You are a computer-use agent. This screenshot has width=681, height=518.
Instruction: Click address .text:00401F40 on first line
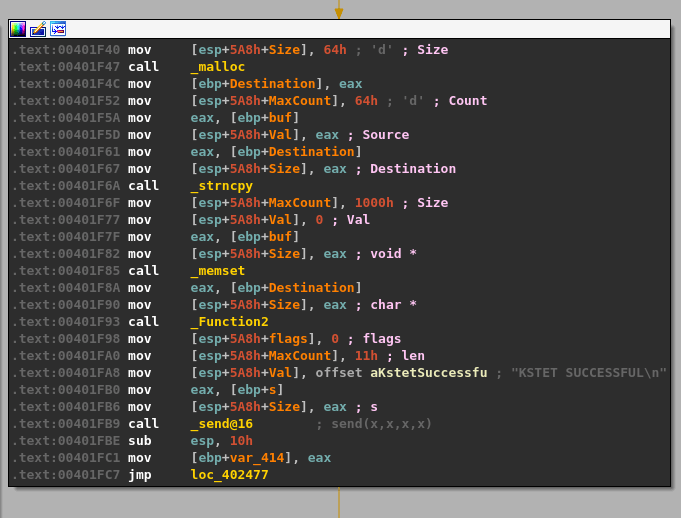(x=65, y=50)
